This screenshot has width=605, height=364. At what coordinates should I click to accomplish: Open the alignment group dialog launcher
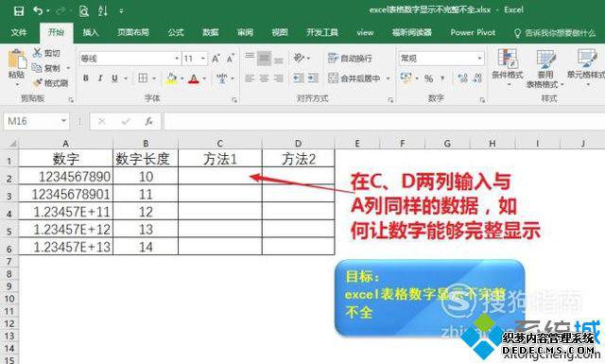point(390,100)
